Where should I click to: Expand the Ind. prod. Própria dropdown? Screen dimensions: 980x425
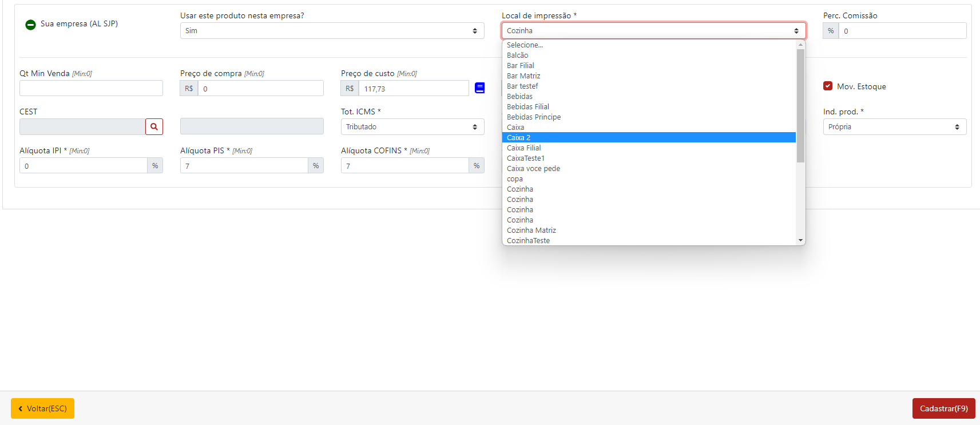click(x=894, y=127)
